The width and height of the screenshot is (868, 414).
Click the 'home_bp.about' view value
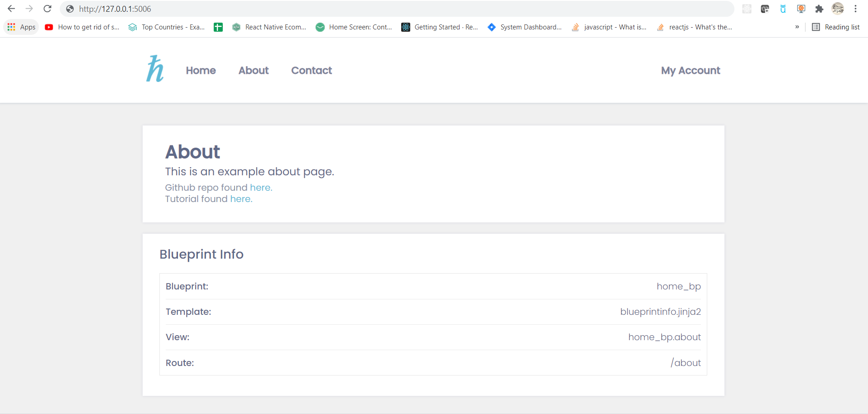click(x=664, y=337)
